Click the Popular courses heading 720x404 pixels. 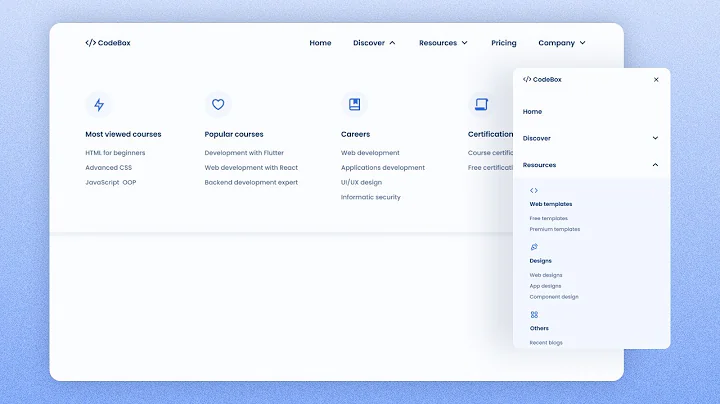point(234,134)
